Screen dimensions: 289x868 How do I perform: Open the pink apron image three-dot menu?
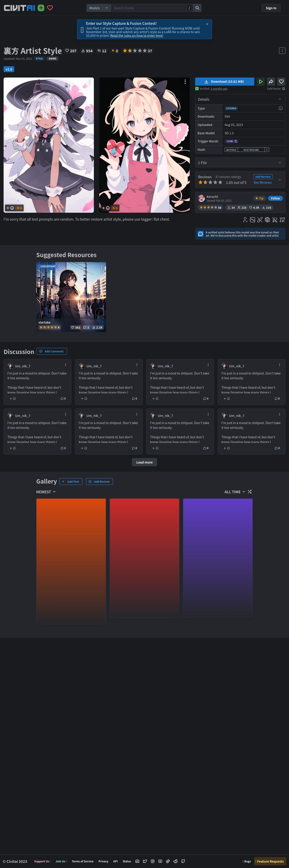tap(185, 82)
